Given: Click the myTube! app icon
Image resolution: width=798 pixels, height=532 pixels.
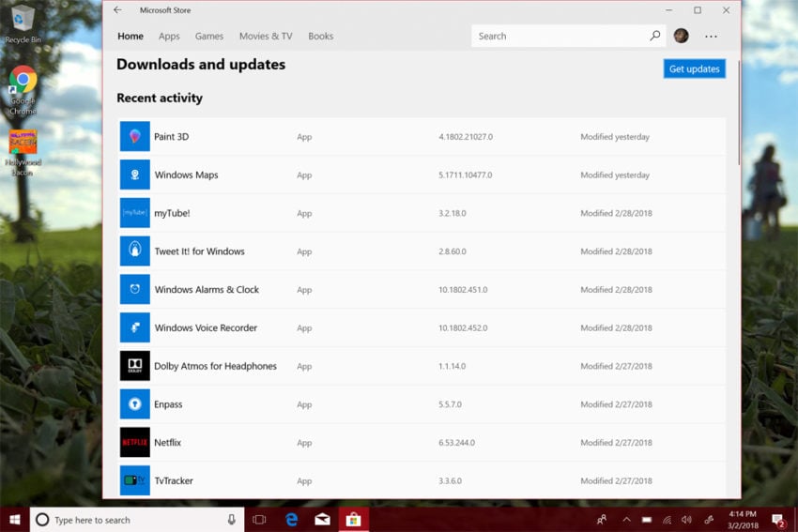Looking at the screenshot, I should pyautogui.click(x=135, y=213).
